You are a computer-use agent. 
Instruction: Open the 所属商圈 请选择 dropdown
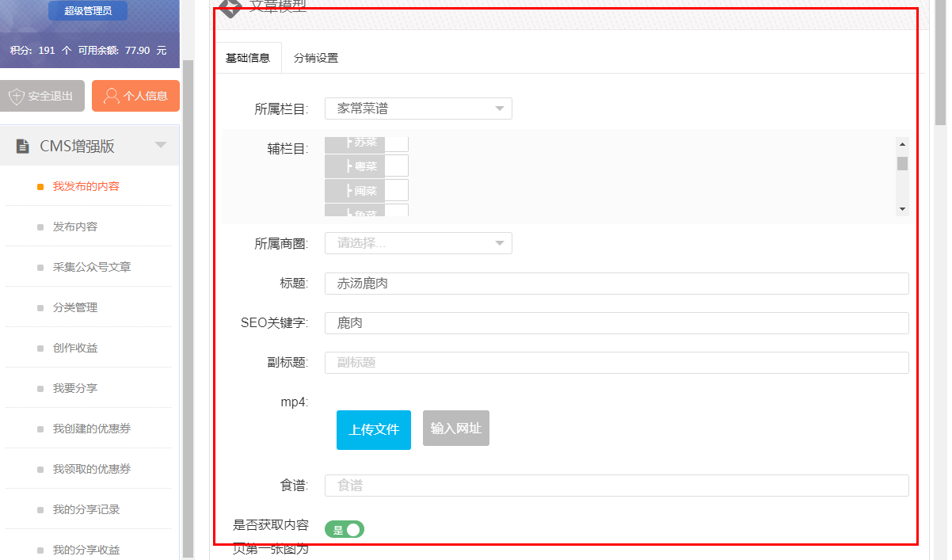(x=418, y=243)
